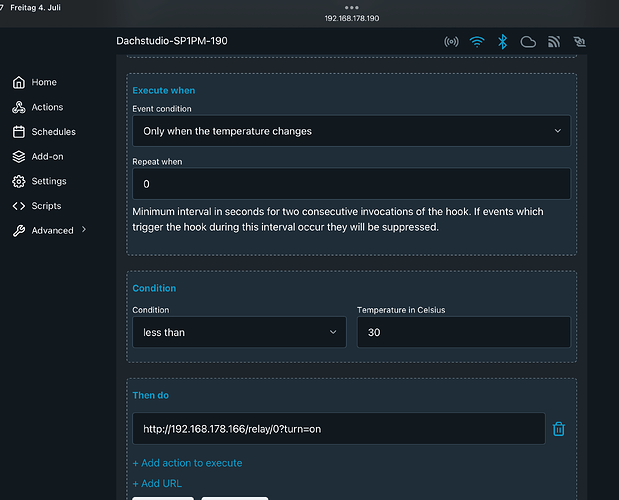Expand the Advanced submenu chevron

(x=84, y=230)
